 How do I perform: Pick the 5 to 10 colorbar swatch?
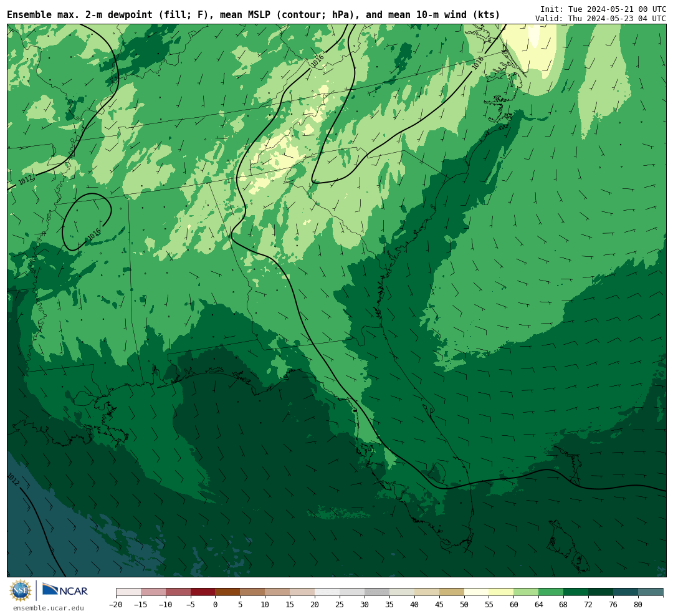point(253,592)
